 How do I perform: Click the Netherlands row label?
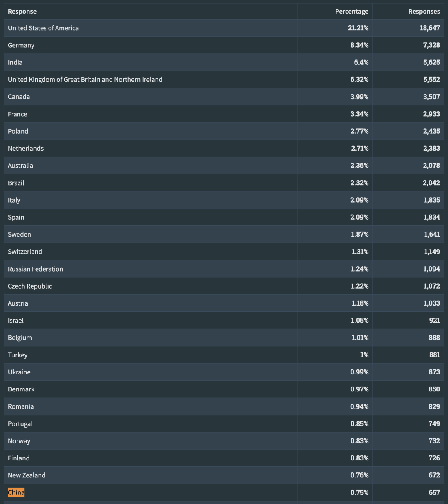pyautogui.click(x=26, y=148)
